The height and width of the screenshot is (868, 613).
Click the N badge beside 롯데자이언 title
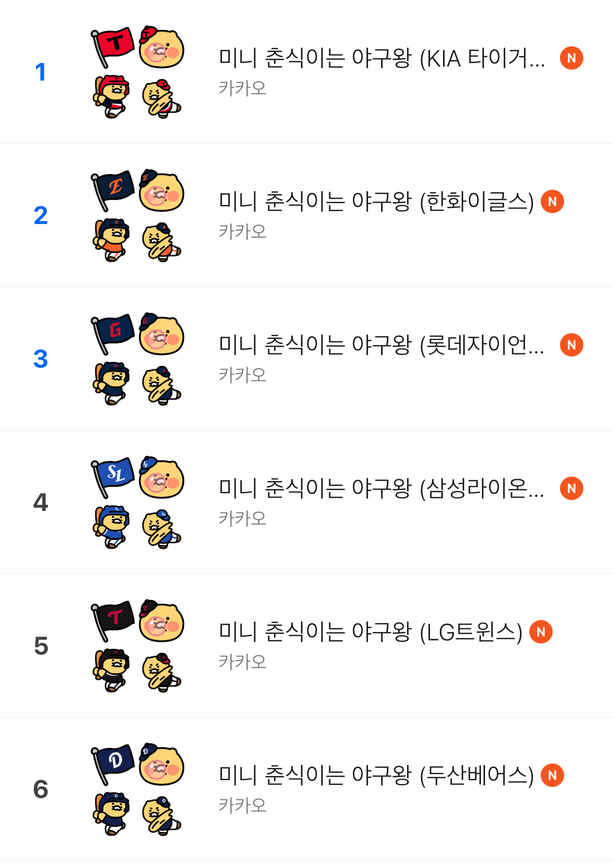click(571, 345)
